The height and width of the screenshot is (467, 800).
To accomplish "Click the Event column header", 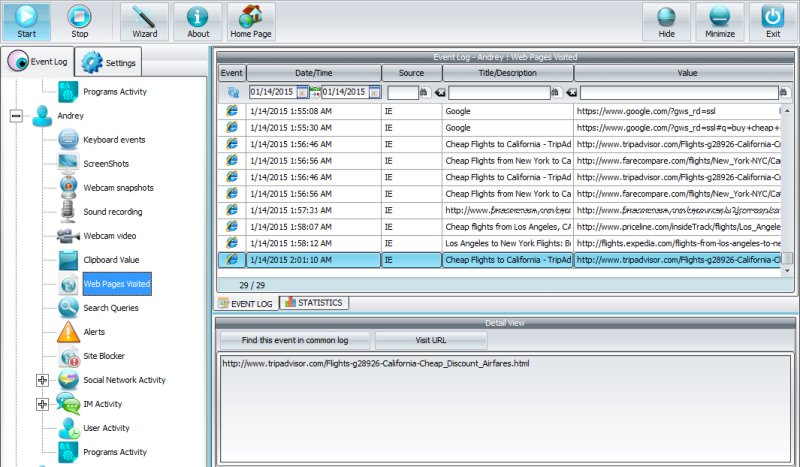I will click(x=232, y=73).
